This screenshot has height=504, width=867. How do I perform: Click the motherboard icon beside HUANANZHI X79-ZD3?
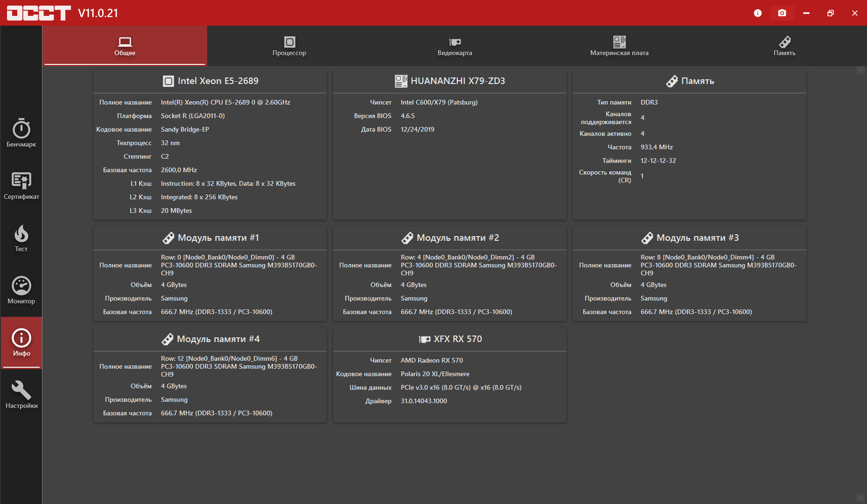click(401, 81)
